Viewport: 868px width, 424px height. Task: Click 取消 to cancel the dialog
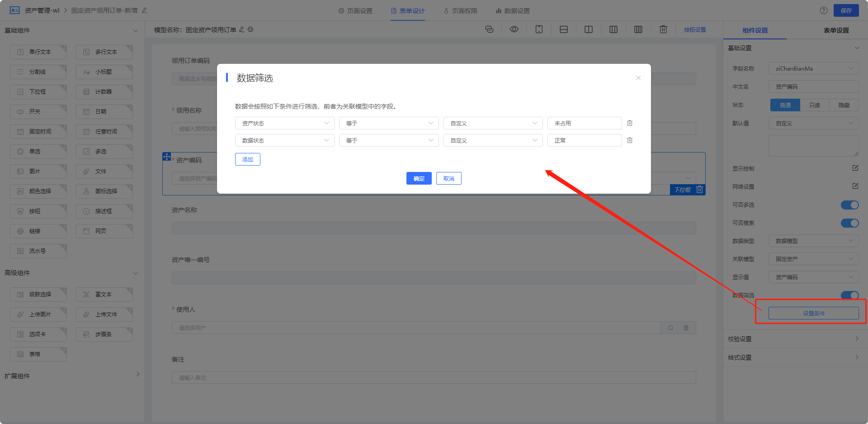click(x=449, y=178)
